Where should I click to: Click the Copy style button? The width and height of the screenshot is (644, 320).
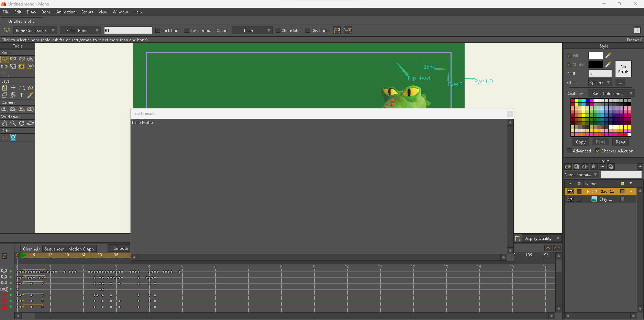580,142
